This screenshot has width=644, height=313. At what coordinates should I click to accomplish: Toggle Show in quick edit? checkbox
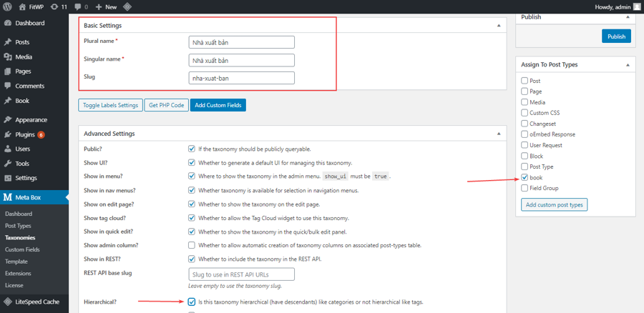(191, 232)
